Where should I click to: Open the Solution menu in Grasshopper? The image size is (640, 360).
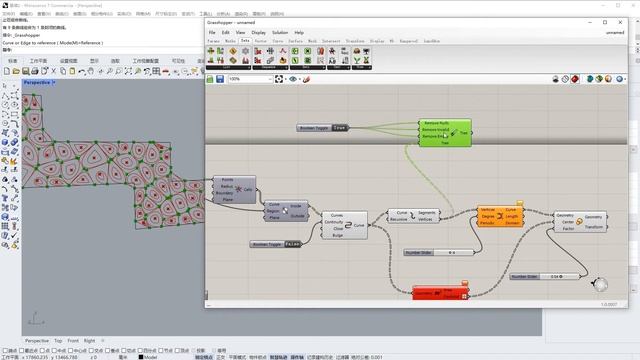[x=280, y=32]
